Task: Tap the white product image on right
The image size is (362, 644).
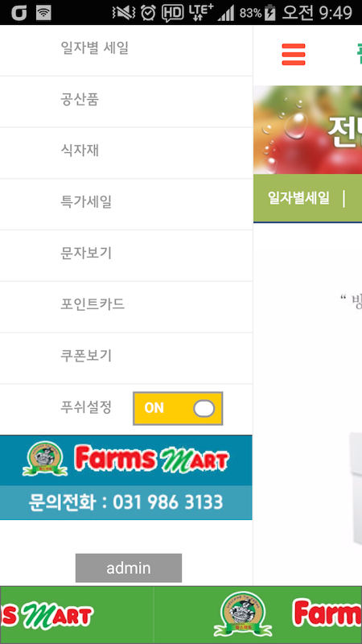Action: 356,489
